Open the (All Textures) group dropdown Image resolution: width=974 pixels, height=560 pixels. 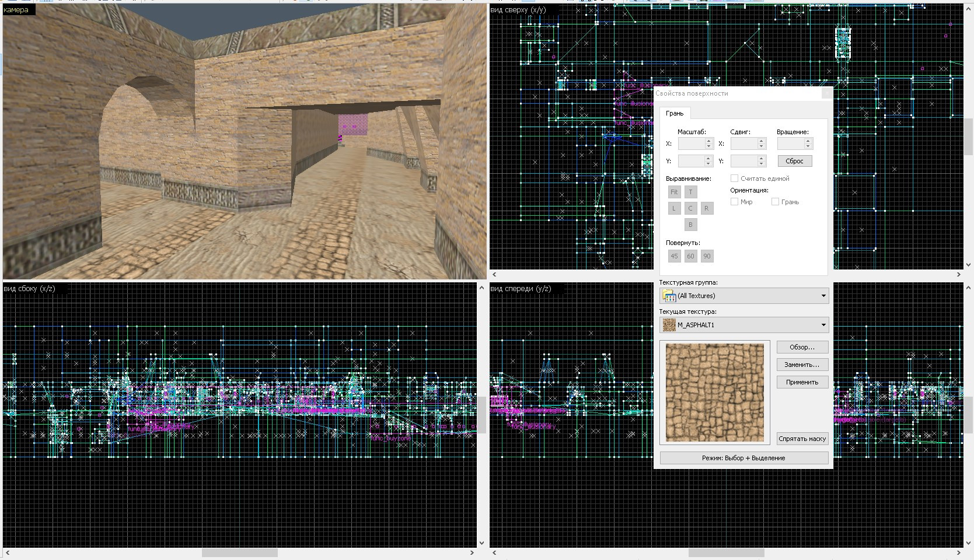coord(822,296)
